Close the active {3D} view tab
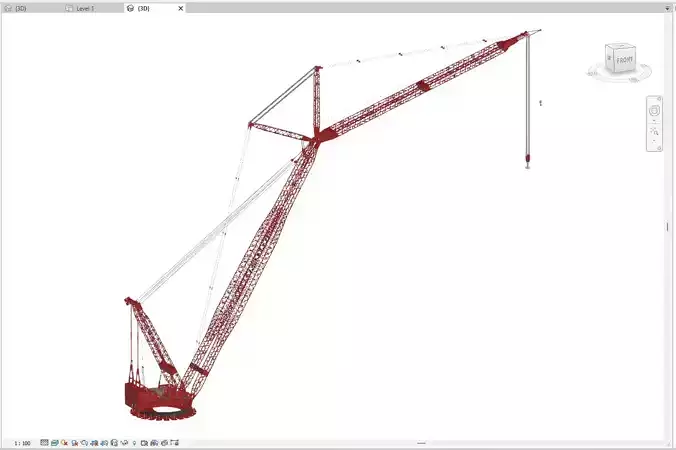This screenshot has width=676, height=450. pos(181,8)
